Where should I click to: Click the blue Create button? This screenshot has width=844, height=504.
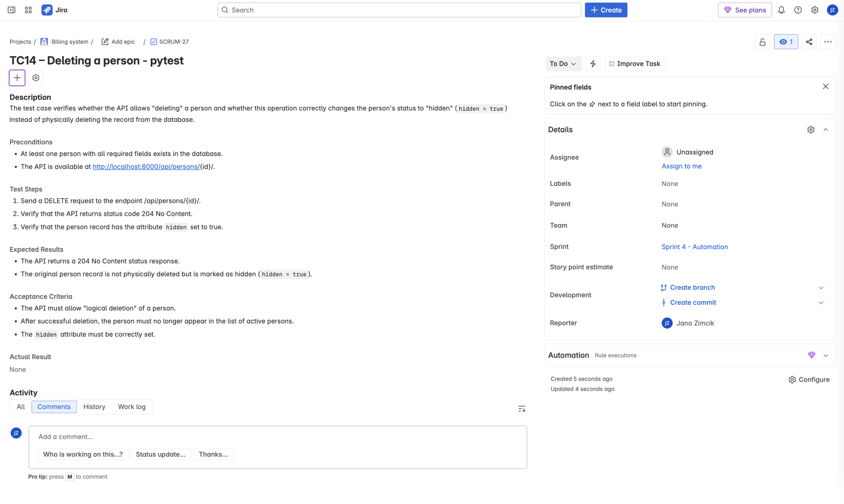tap(606, 10)
